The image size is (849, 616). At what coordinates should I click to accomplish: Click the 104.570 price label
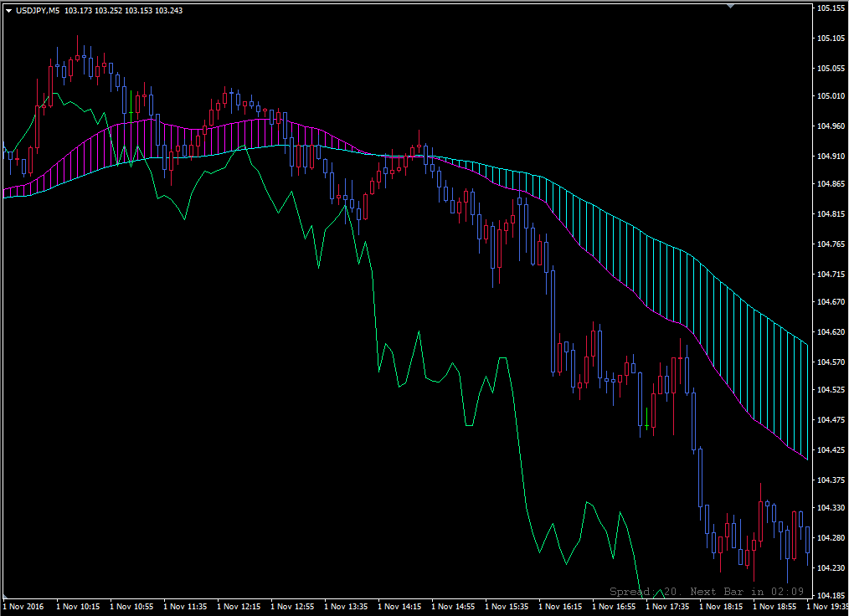click(x=831, y=362)
